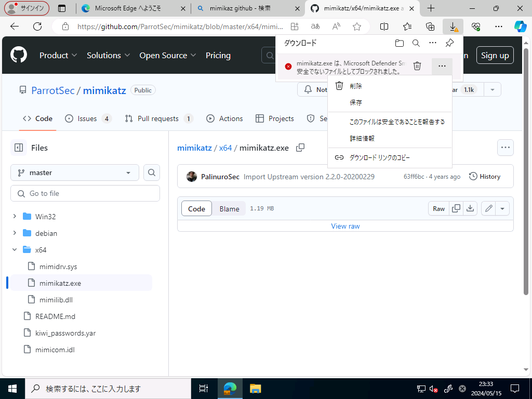Expand the Open Source menu

(x=168, y=55)
